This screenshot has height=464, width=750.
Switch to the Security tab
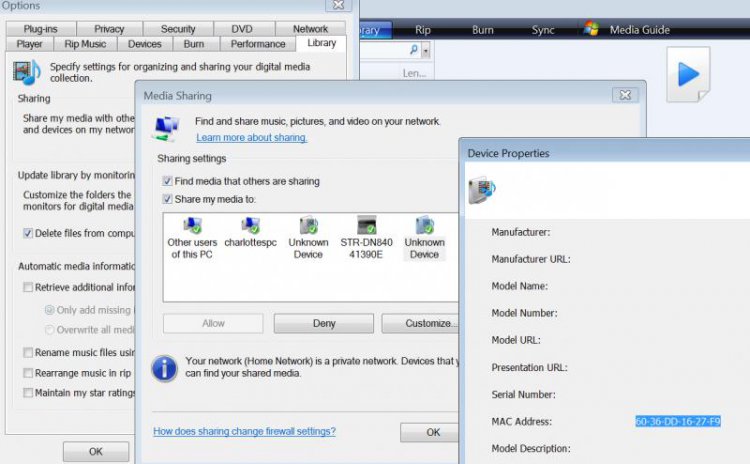(x=178, y=29)
